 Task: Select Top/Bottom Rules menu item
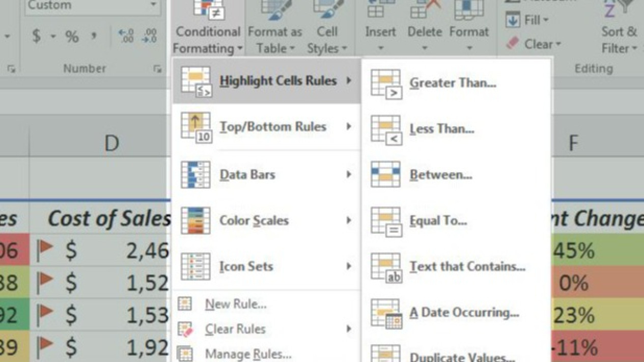click(267, 127)
